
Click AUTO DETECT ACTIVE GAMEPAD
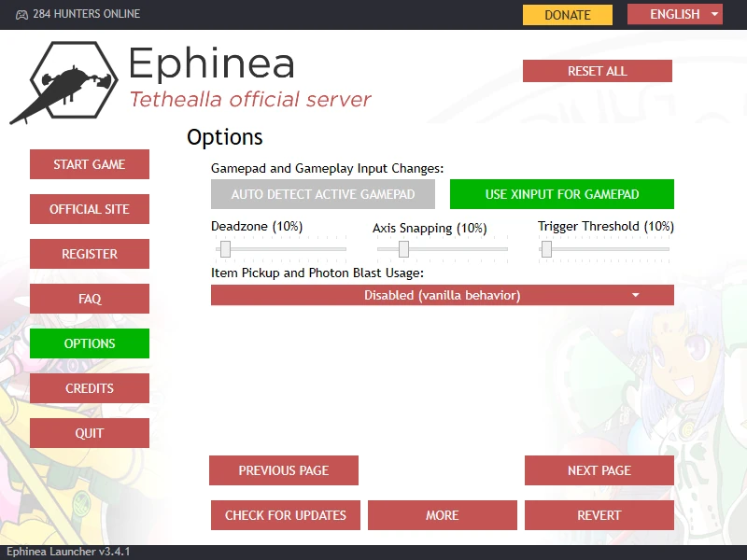(x=322, y=194)
